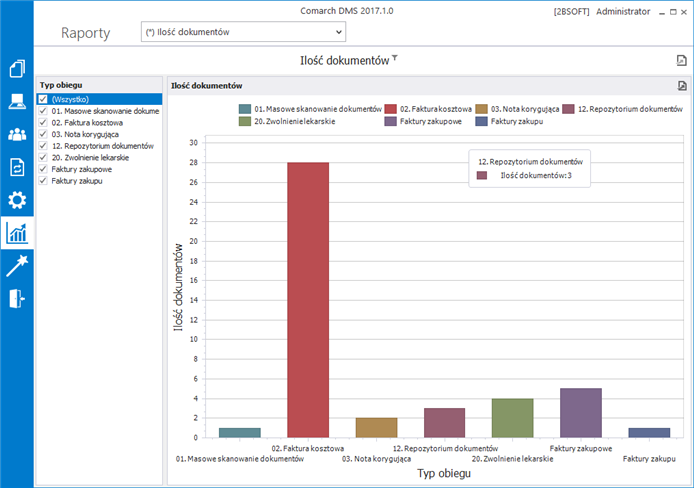The width and height of the screenshot is (694, 488).
Task: Click legend swatch for 03. Nota korygująca
Action: (482, 109)
